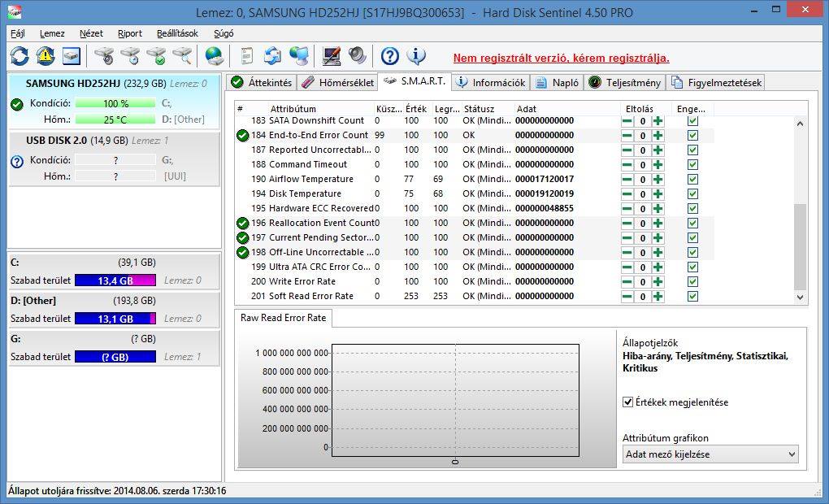Viewport: 829px width, 504px height.
Task: Click the disk with clock toolbar icon
Action: click(x=130, y=56)
